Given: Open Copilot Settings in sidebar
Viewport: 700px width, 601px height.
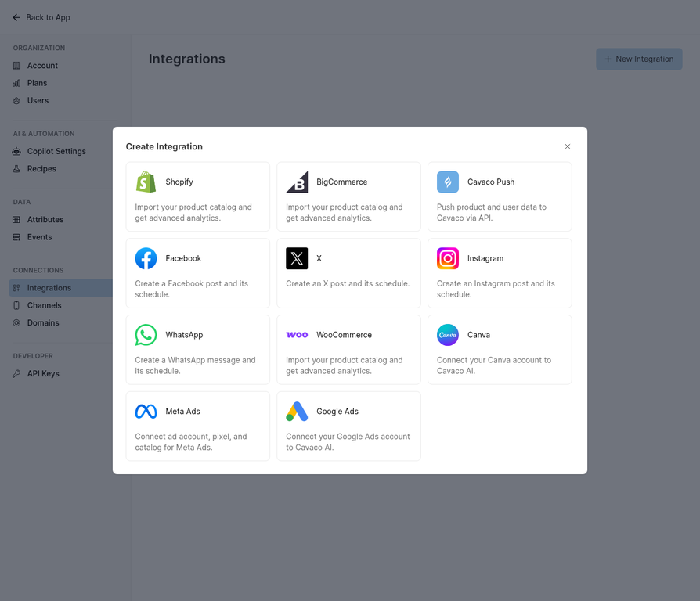Looking at the screenshot, I should [x=56, y=151].
